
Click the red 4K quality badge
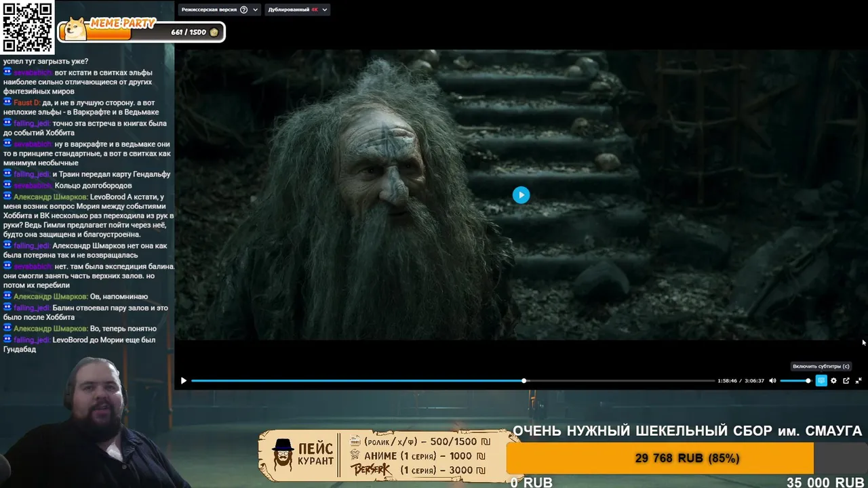315,10
